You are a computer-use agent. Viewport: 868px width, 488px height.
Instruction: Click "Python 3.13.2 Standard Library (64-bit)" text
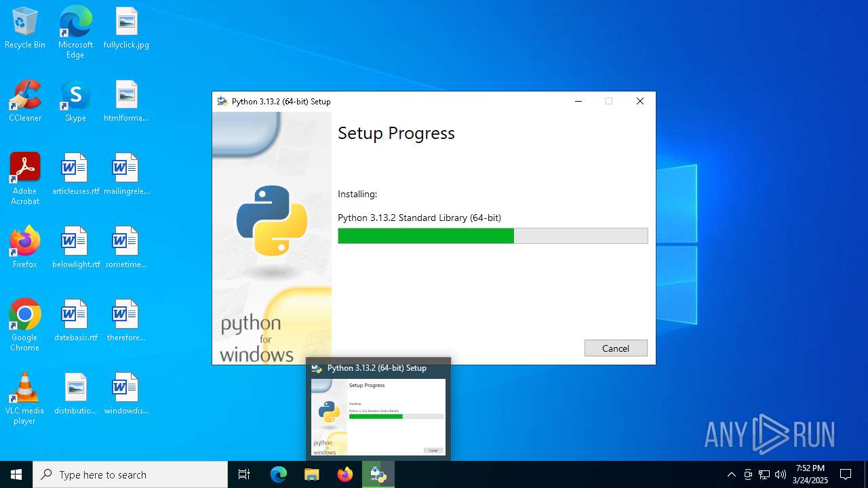(x=419, y=218)
